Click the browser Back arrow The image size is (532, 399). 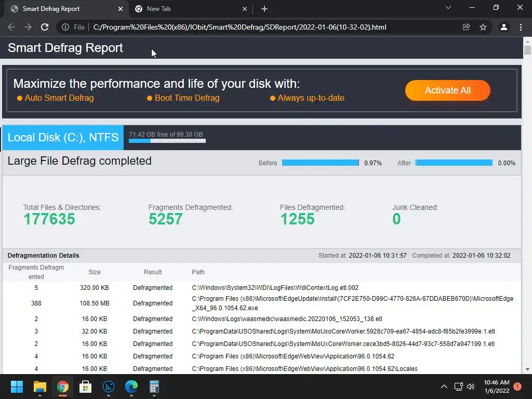point(11,27)
